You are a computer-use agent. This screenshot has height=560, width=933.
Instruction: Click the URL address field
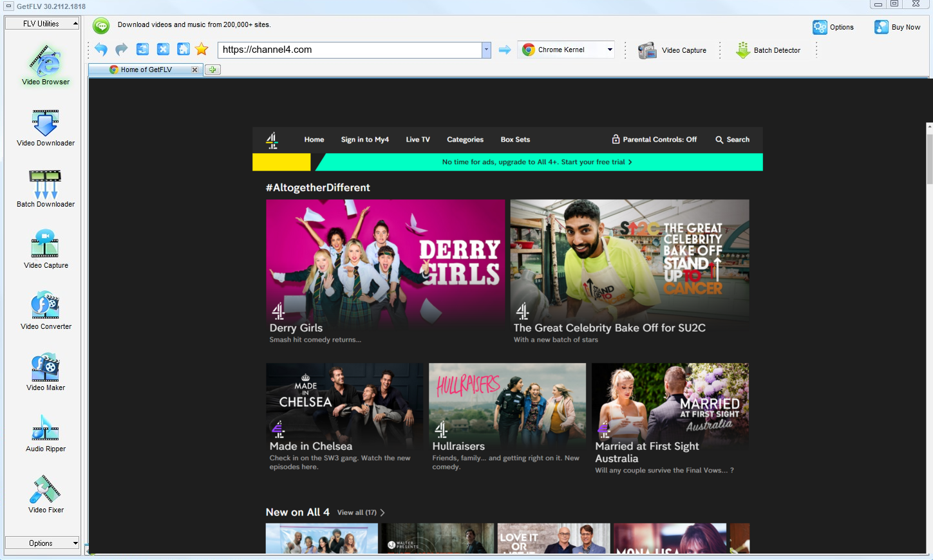(x=350, y=50)
